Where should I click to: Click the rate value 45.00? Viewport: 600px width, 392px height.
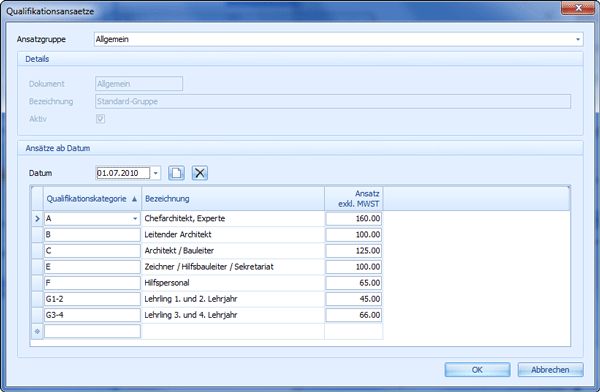pos(354,299)
